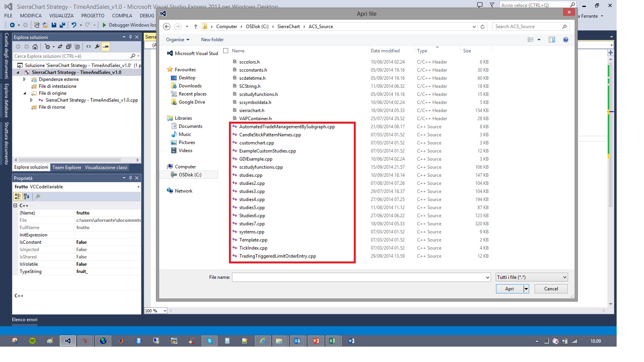Open Spotify from the taskbar
The height and width of the screenshot is (362, 644).
tap(32, 341)
